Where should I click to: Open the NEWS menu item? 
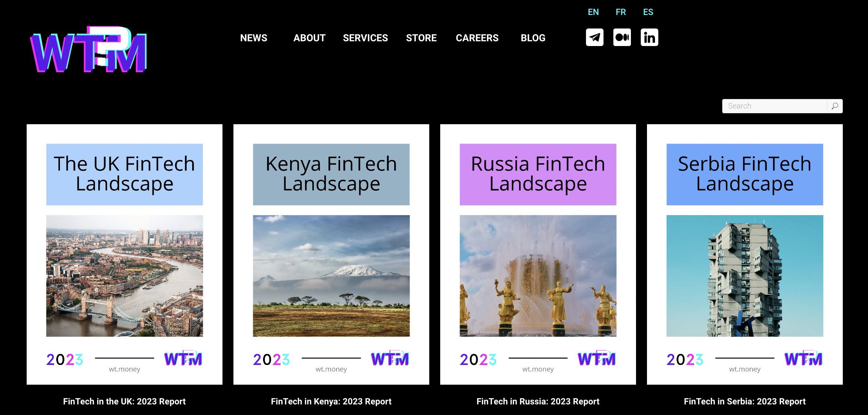[254, 38]
